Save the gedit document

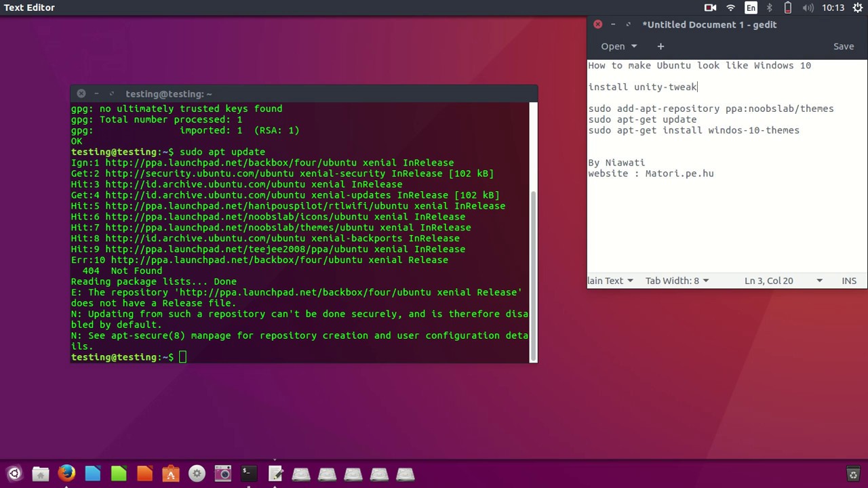click(844, 46)
